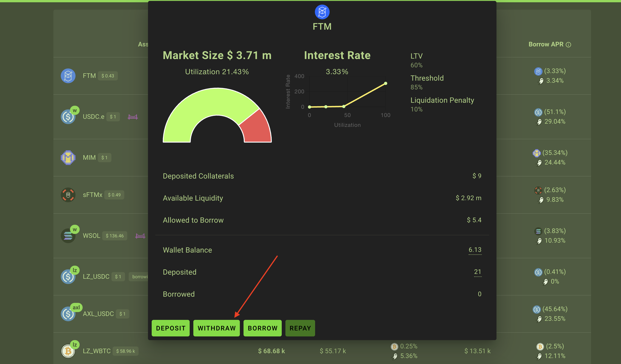Click the WSOL token icon
Image resolution: width=621 pixels, height=364 pixels.
(x=68, y=236)
